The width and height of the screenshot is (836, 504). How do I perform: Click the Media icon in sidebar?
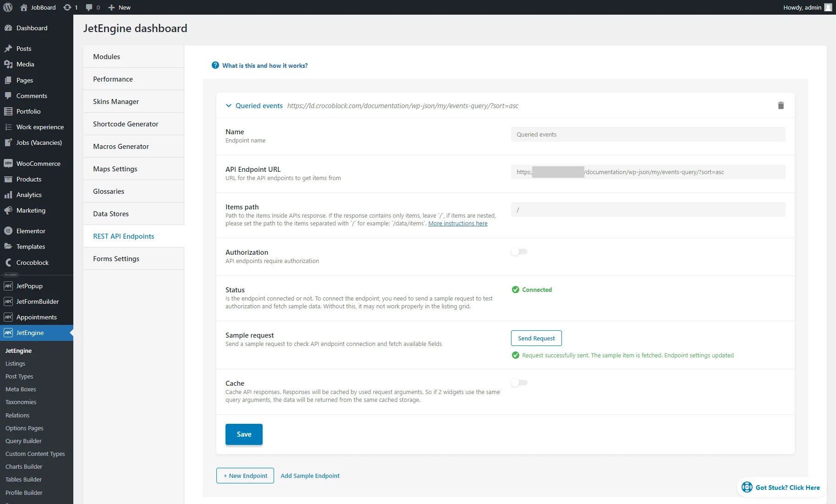point(8,64)
